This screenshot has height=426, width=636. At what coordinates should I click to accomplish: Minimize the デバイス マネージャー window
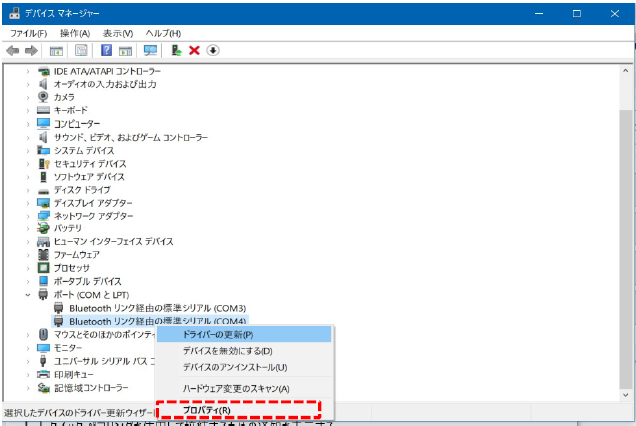click(539, 13)
